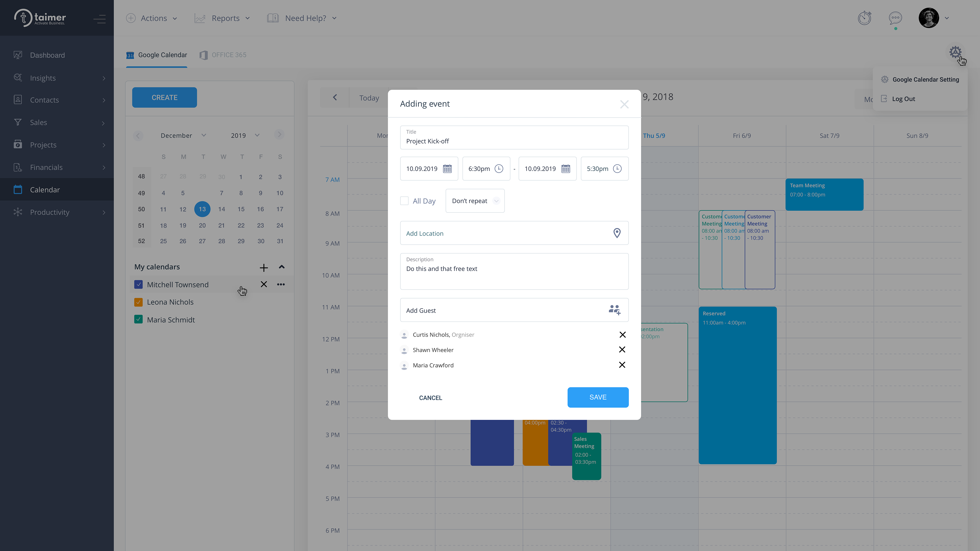Open the Don't repeat dropdown
Screen dimensions: 980x551
tap(475, 201)
